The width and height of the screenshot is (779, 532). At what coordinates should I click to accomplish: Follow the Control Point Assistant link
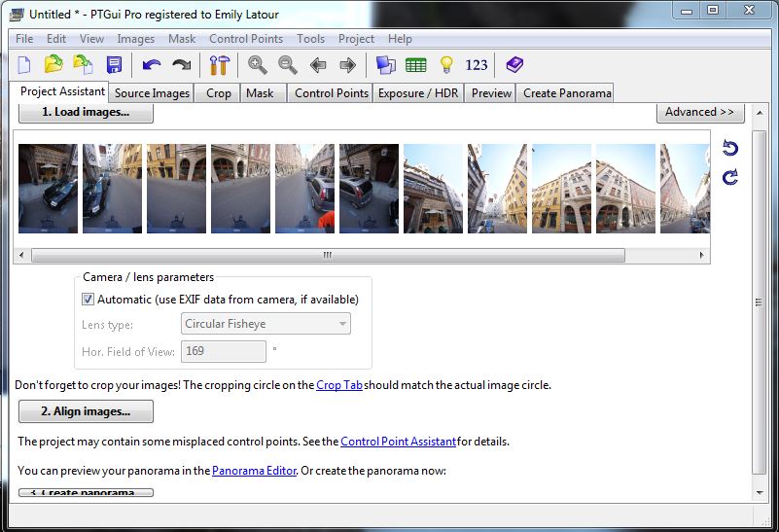(398, 442)
